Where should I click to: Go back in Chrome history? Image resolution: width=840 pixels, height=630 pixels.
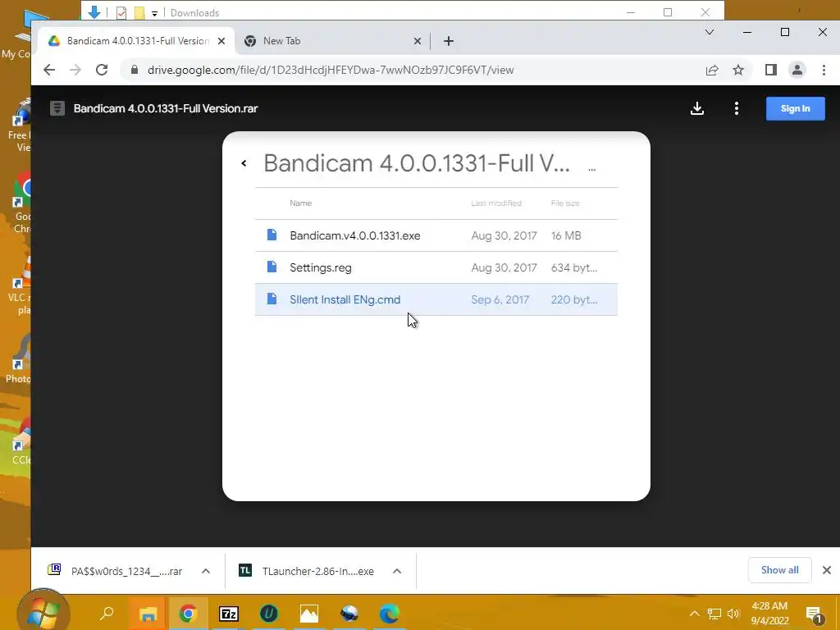(x=49, y=70)
